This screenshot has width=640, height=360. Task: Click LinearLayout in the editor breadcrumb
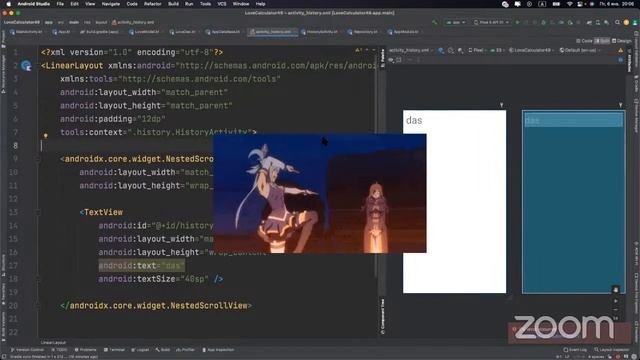(53, 342)
